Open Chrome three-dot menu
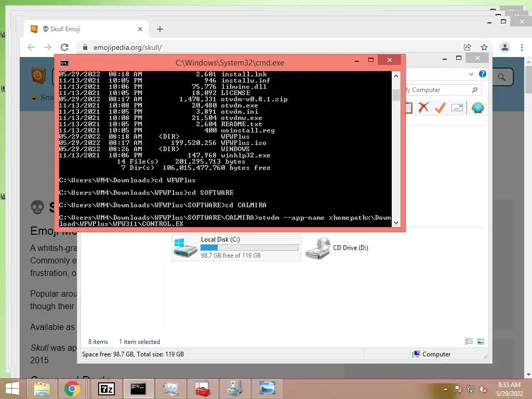Image resolution: width=532 pixels, height=399 pixels. pyautogui.click(x=522, y=47)
